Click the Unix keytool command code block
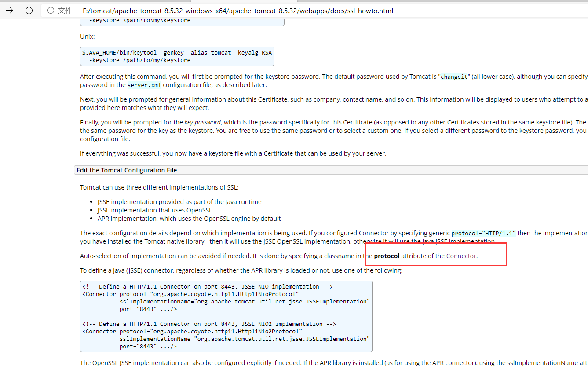The height and width of the screenshot is (369, 588). click(177, 56)
